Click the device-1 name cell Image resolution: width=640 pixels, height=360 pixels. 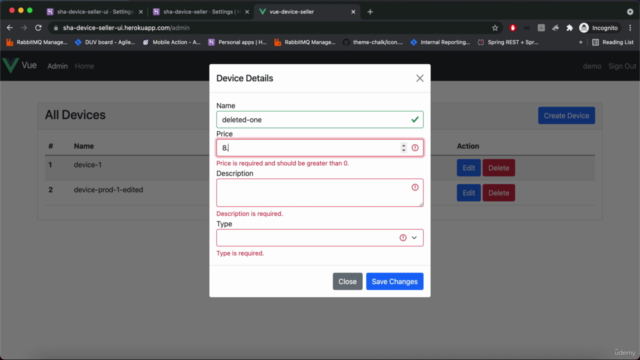(88, 165)
